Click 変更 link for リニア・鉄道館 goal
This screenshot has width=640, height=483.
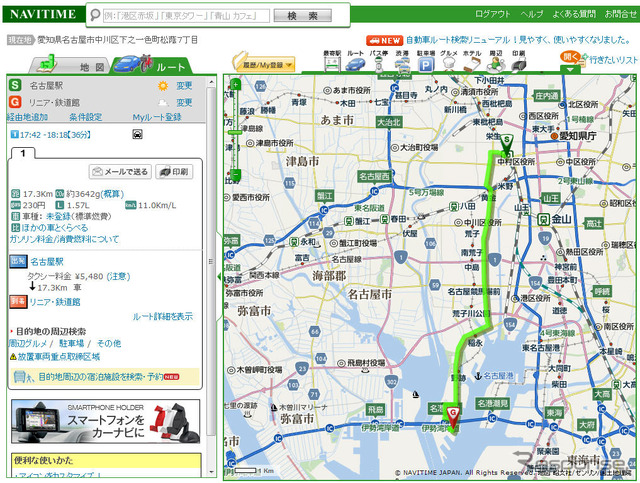coord(184,102)
